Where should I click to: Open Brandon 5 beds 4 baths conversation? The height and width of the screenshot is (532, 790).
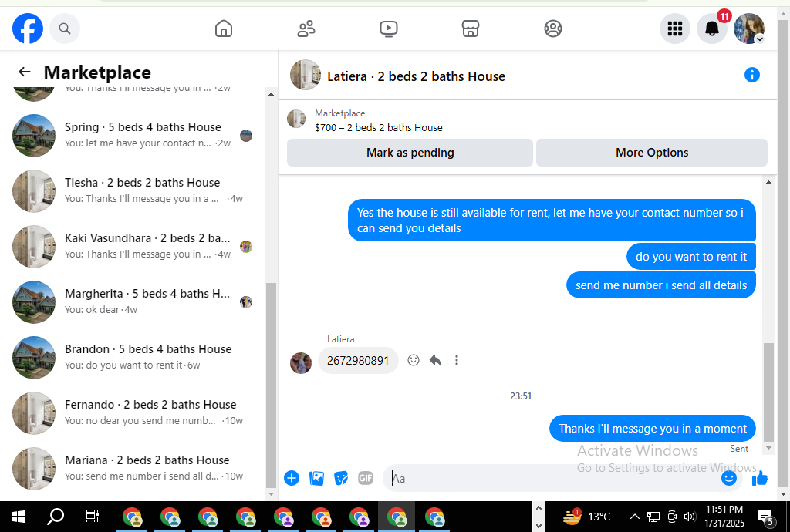(133, 357)
